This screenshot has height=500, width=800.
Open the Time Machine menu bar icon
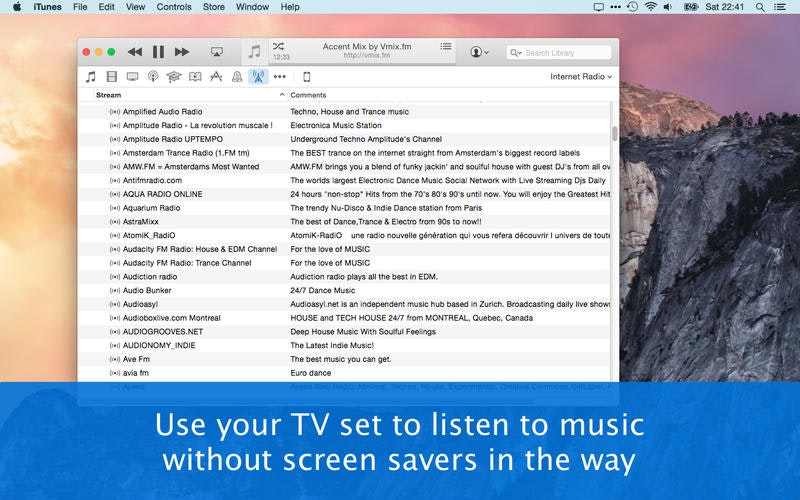tap(632, 7)
